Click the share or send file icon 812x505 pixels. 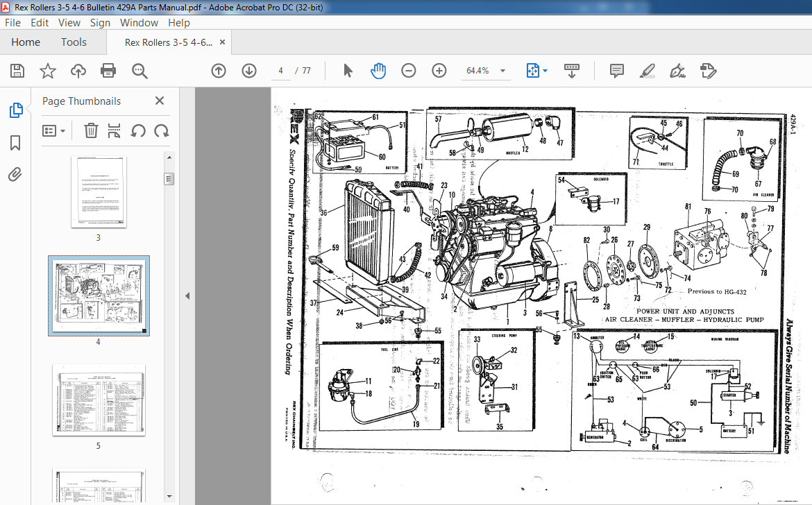[x=708, y=70]
